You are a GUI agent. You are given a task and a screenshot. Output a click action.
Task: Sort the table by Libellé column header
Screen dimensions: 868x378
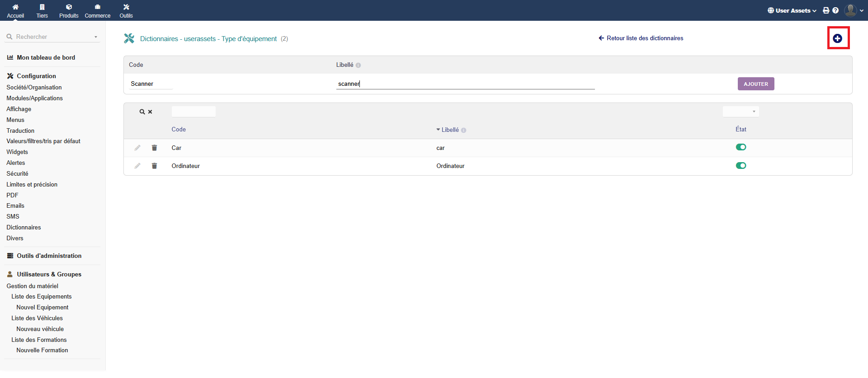point(450,130)
